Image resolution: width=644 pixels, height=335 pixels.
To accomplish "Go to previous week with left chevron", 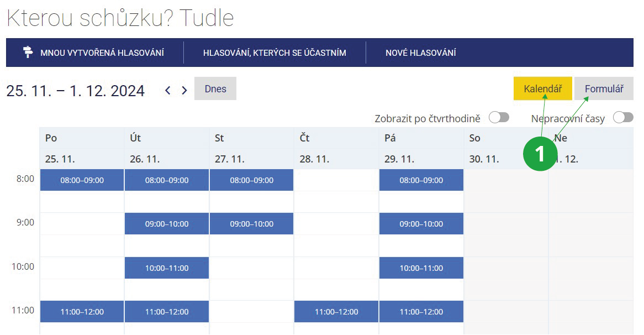I will coord(168,90).
